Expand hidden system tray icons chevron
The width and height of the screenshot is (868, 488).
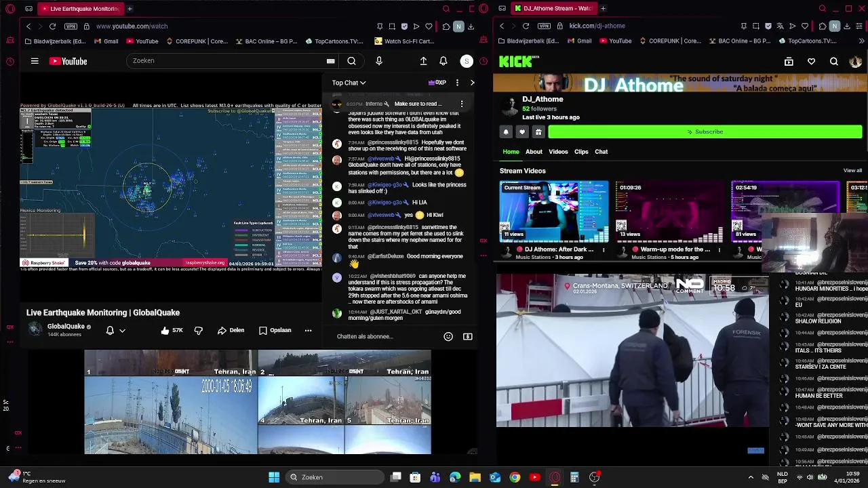751,477
